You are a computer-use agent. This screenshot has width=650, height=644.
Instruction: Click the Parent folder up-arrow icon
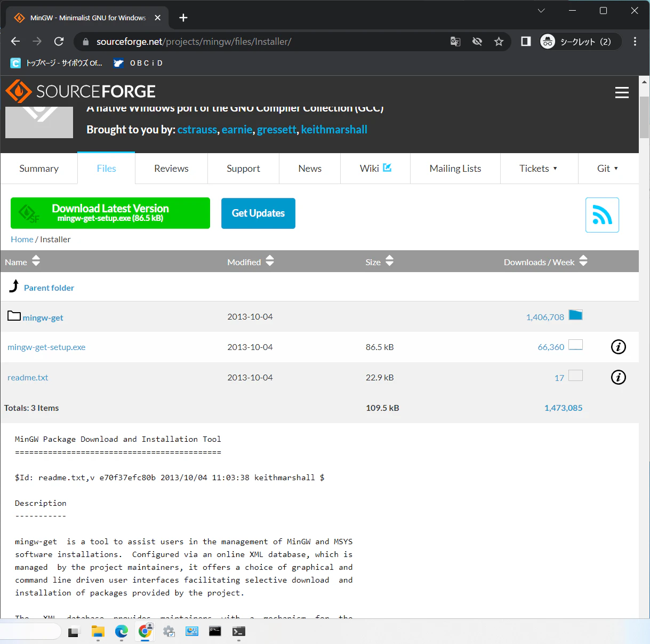(14, 287)
